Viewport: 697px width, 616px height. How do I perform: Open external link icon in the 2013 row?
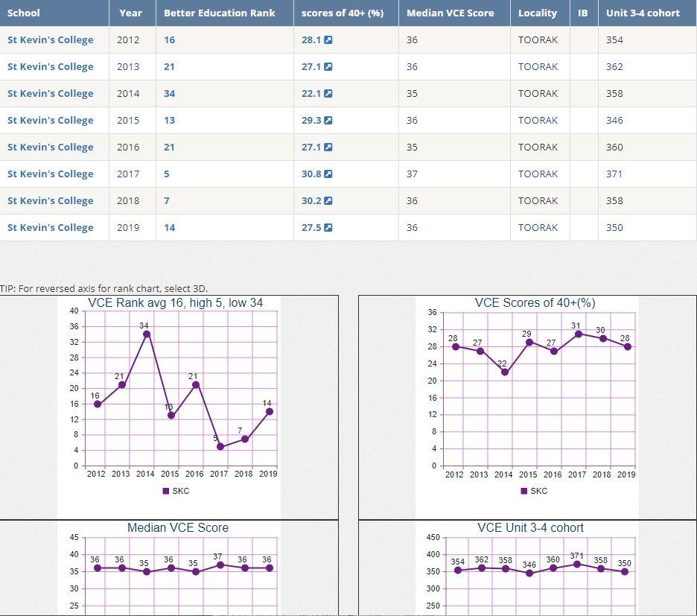328,67
